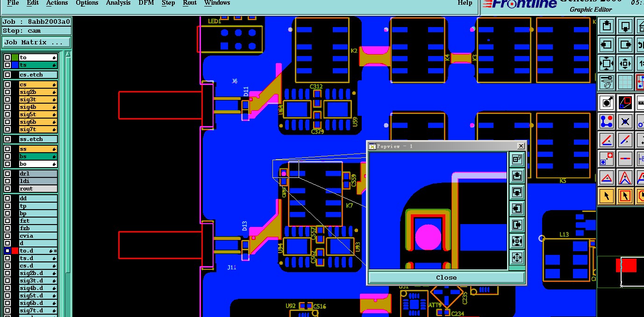Open the DFM menu

(146, 3)
